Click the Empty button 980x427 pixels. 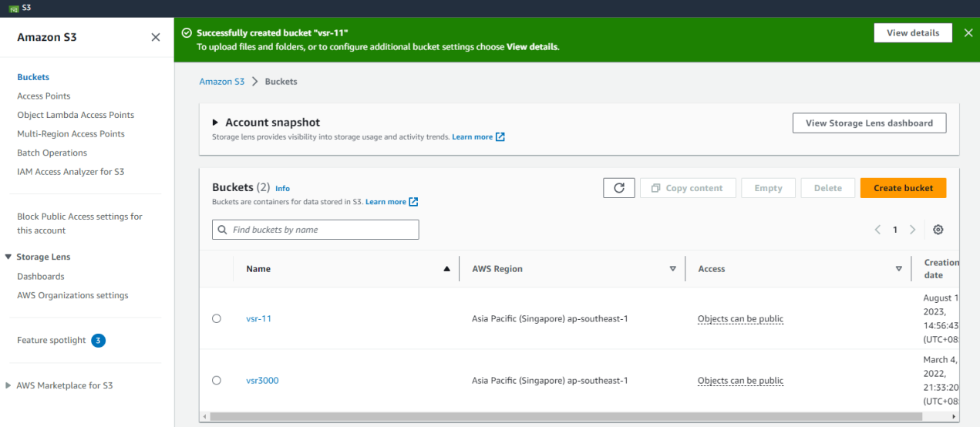point(768,188)
